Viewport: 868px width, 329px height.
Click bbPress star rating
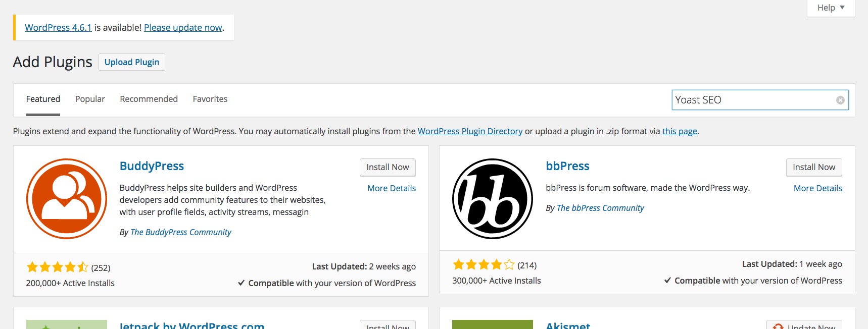click(484, 264)
